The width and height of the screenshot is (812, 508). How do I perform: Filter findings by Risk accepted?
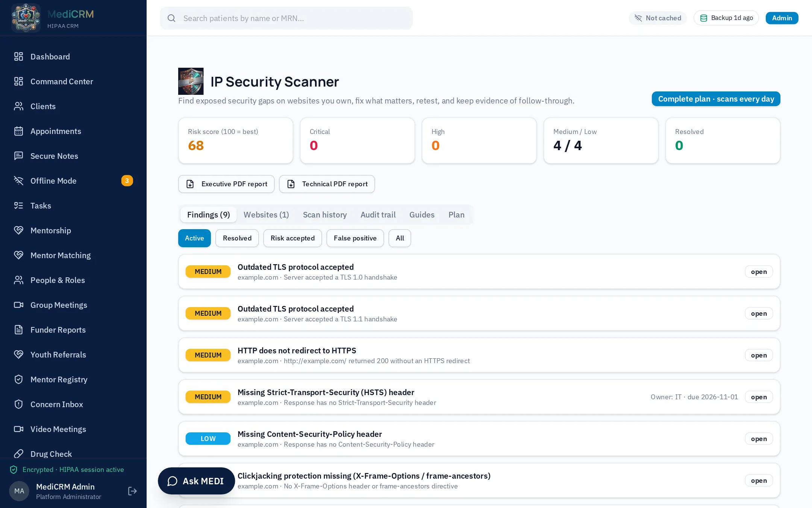click(x=292, y=238)
